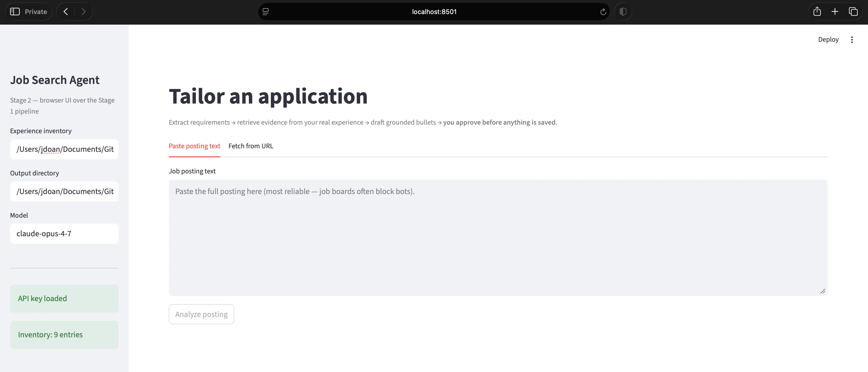Click the Output directory label
Screen dimensions: 868x372
point(34,173)
